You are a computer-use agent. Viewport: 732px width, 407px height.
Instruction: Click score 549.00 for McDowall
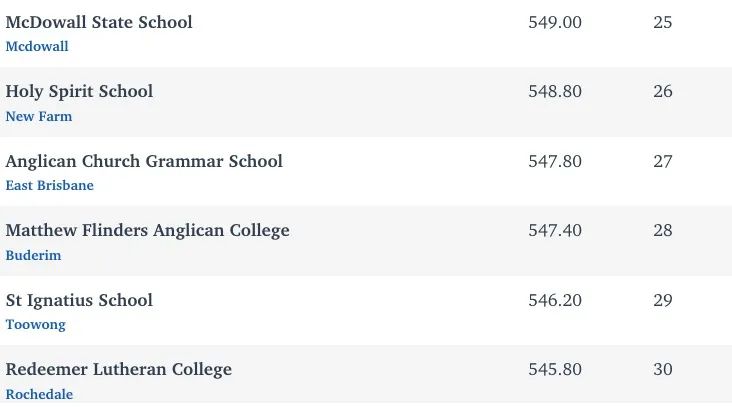pos(555,22)
